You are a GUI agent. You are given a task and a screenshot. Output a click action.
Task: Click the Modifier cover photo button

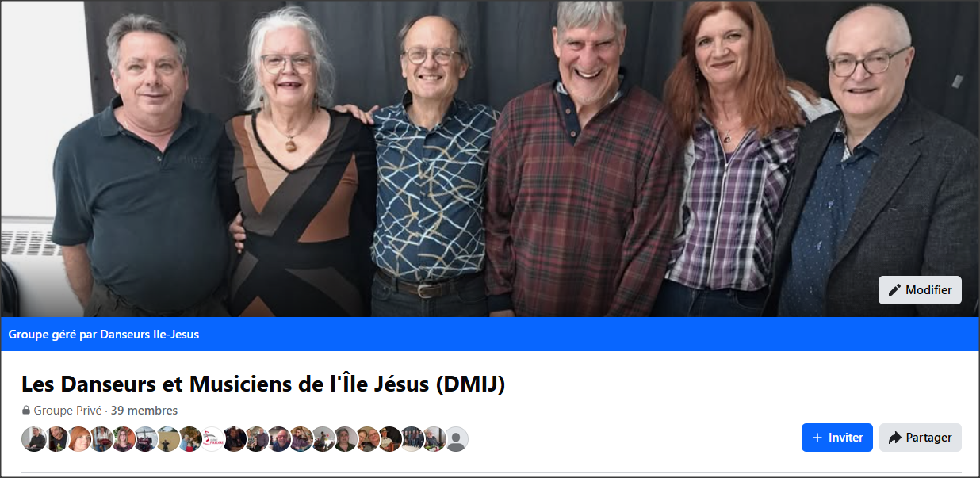[920, 290]
